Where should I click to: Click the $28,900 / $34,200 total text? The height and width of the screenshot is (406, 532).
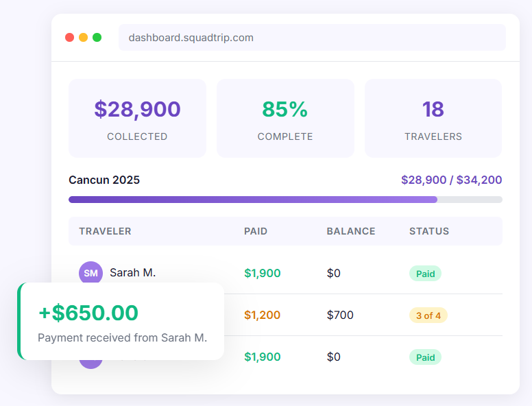(451, 180)
